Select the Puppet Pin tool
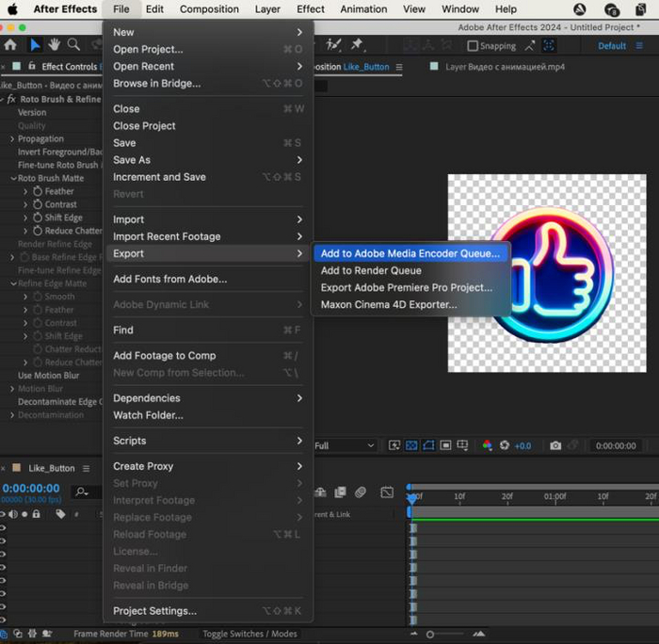 (x=357, y=44)
